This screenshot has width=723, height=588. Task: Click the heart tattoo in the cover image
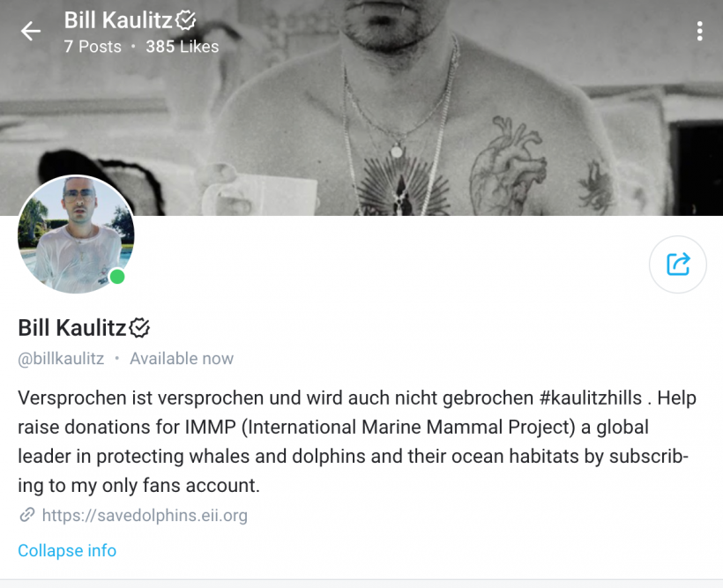[x=507, y=165]
